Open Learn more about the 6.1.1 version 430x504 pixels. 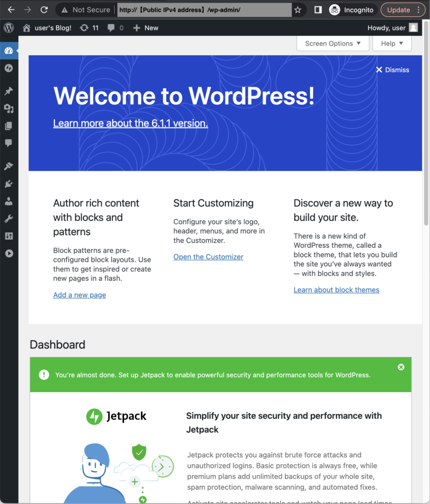click(x=130, y=123)
